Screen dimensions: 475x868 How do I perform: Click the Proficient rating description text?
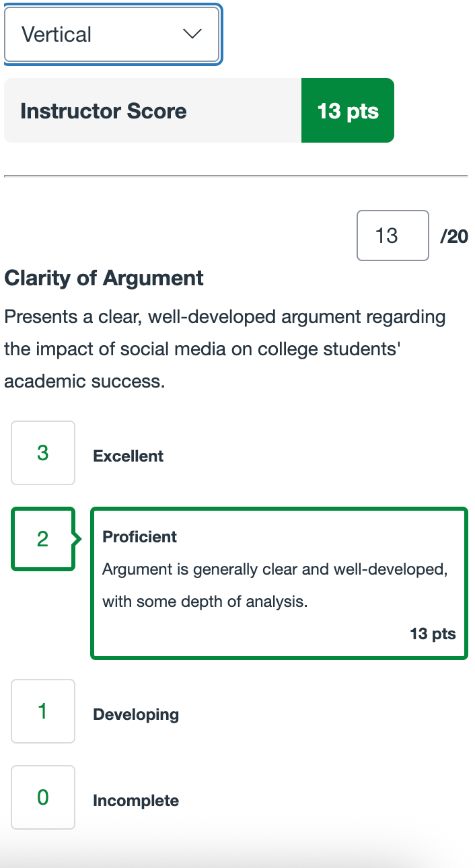(x=275, y=585)
